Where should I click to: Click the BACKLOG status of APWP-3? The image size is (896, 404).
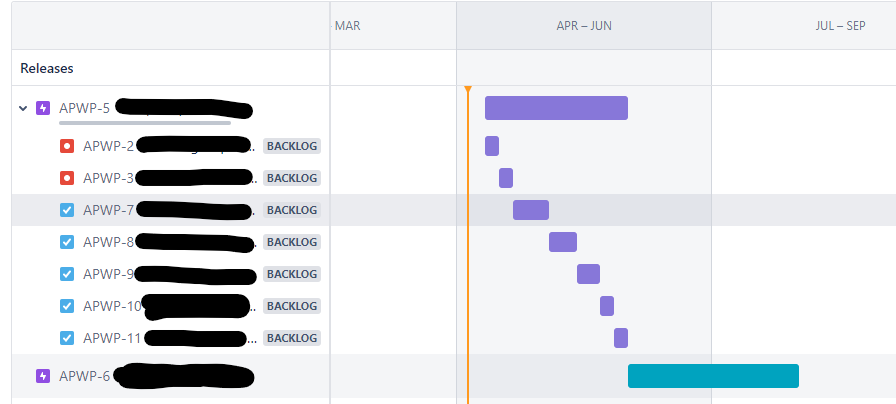tap(292, 178)
